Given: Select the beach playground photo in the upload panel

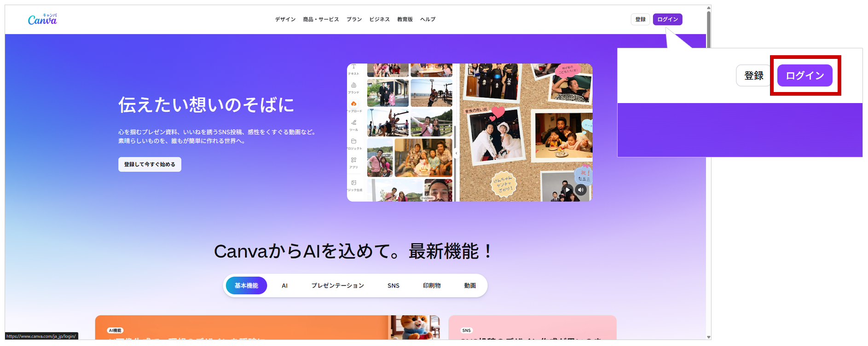Looking at the screenshot, I should click(x=431, y=92).
